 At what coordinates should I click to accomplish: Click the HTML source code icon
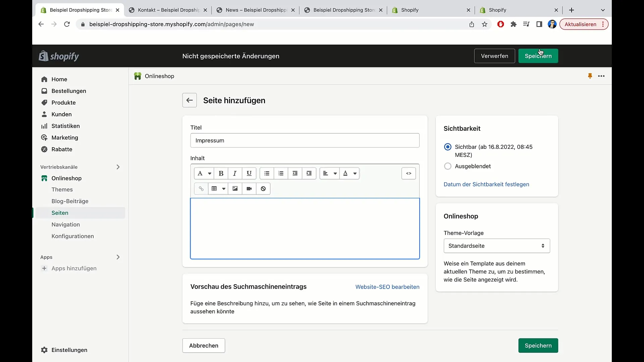pyautogui.click(x=408, y=173)
